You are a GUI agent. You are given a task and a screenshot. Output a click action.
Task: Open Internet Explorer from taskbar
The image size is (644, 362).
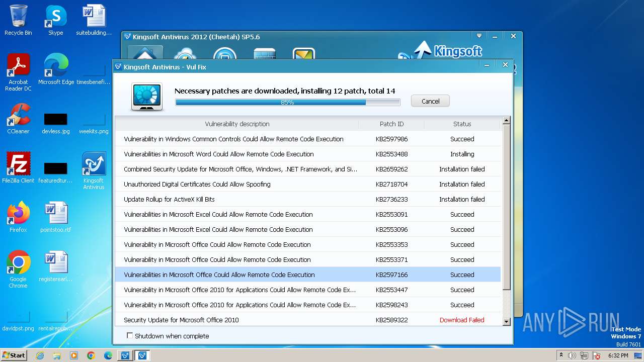tap(40, 355)
